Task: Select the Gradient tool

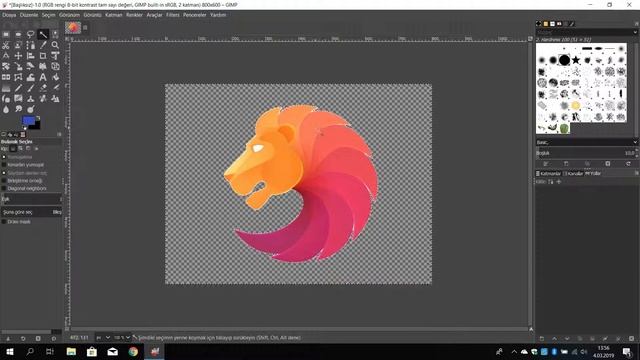Action: coord(6,88)
